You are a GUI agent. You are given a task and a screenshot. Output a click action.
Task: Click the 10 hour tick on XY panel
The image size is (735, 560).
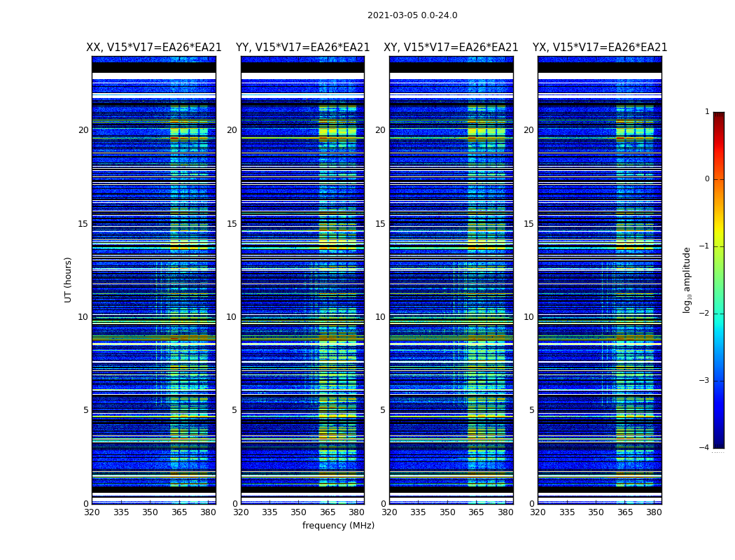(380, 317)
